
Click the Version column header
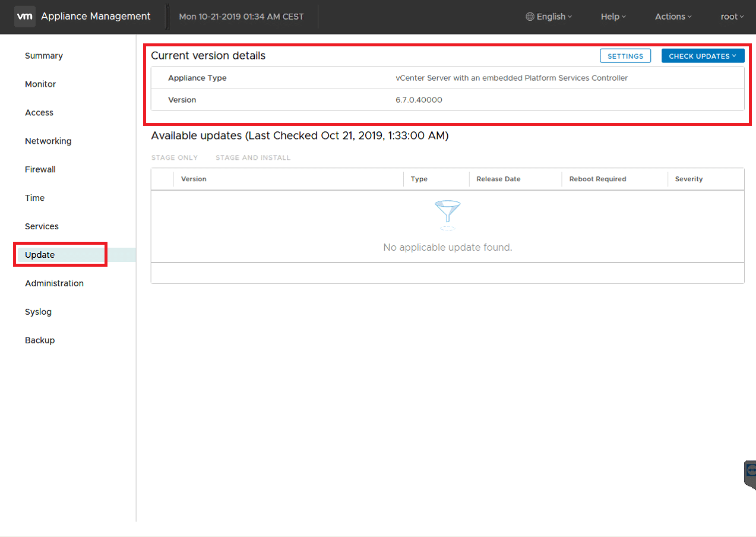pyautogui.click(x=194, y=179)
